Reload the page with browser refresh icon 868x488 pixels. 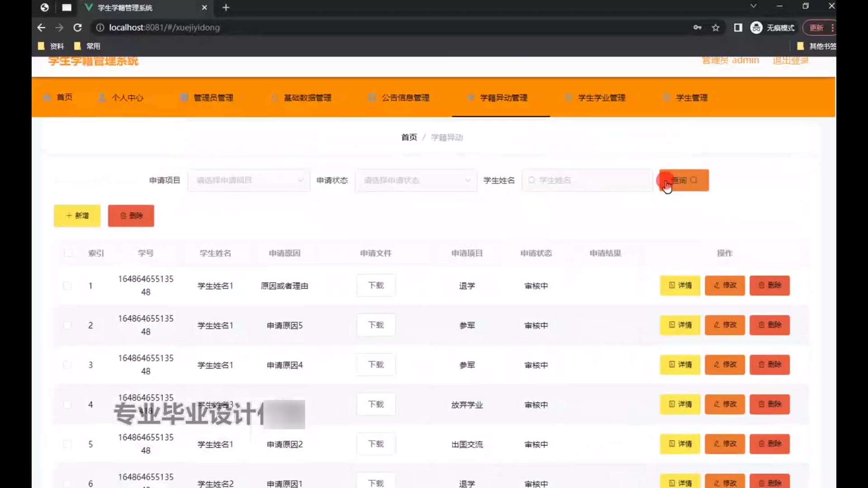coord(77,28)
